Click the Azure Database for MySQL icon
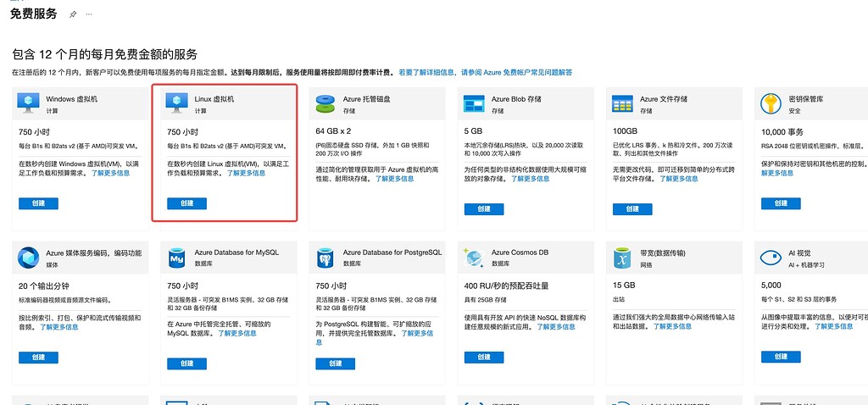This screenshot has width=868, height=405. coord(177,258)
